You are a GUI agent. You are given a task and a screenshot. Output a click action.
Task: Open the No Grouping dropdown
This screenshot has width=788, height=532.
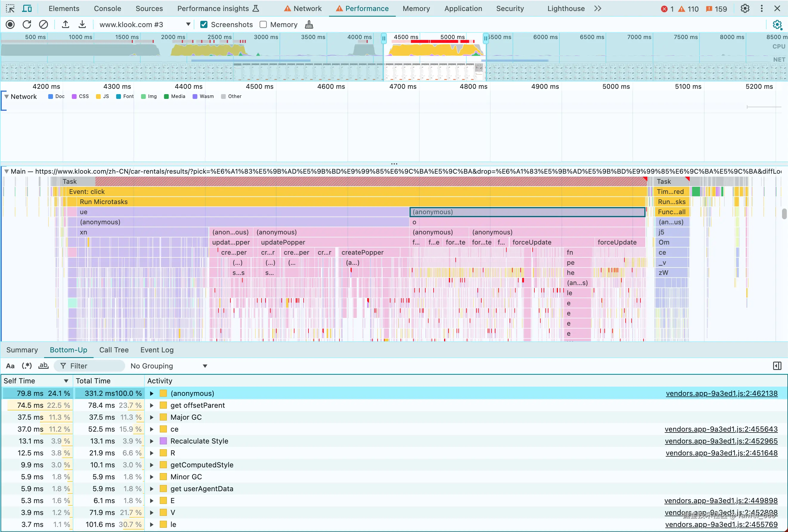(x=168, y=366)
